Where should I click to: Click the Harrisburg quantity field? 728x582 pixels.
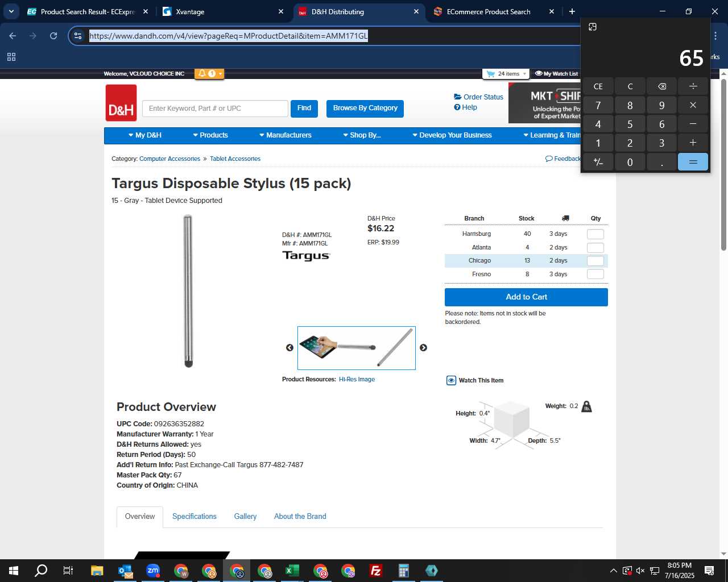pyautogui.click(x=595, y=234)
